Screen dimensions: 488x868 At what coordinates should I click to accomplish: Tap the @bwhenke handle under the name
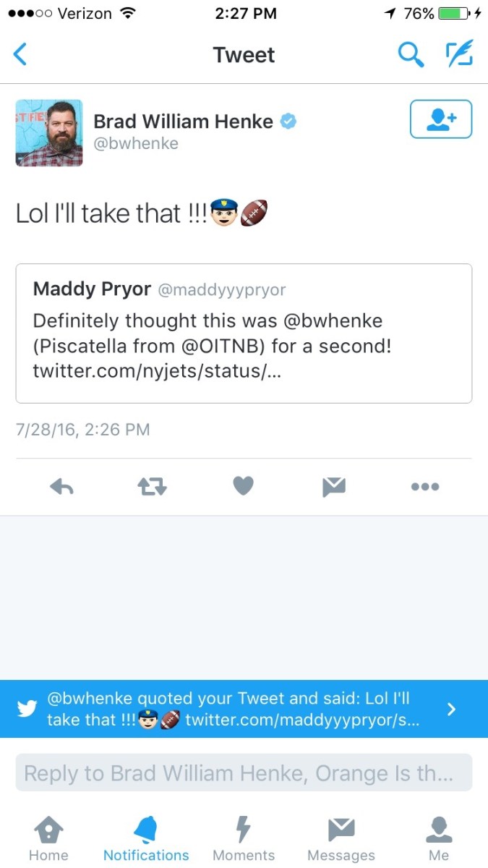pyautogui.click(x=136, y=144)
